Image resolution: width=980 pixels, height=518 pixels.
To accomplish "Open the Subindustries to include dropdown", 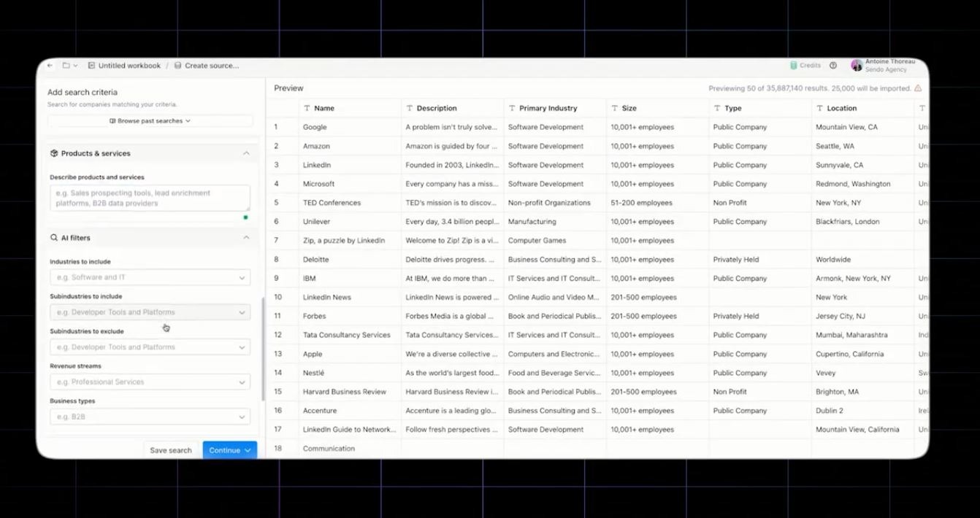I will 150,312.
